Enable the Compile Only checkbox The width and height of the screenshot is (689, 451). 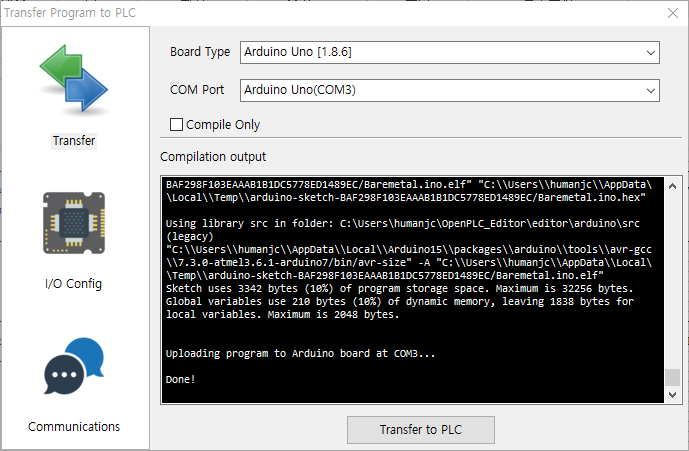coord(176,124)
